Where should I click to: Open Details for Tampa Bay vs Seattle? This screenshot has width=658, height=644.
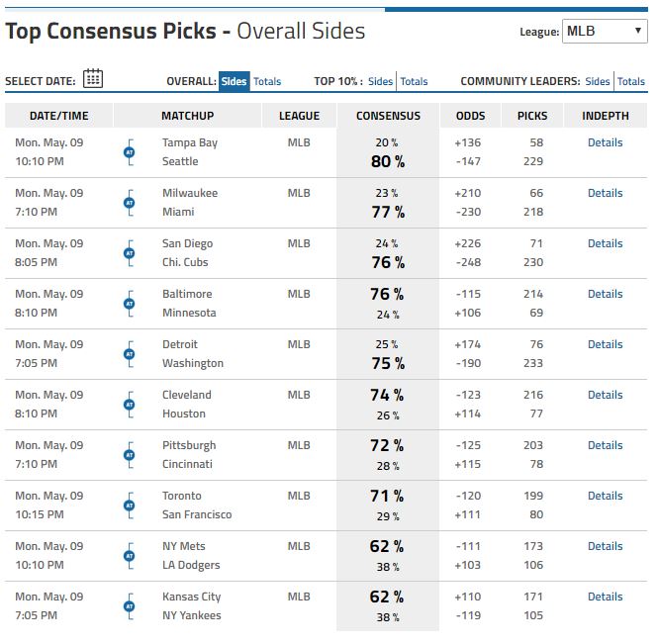605,142
